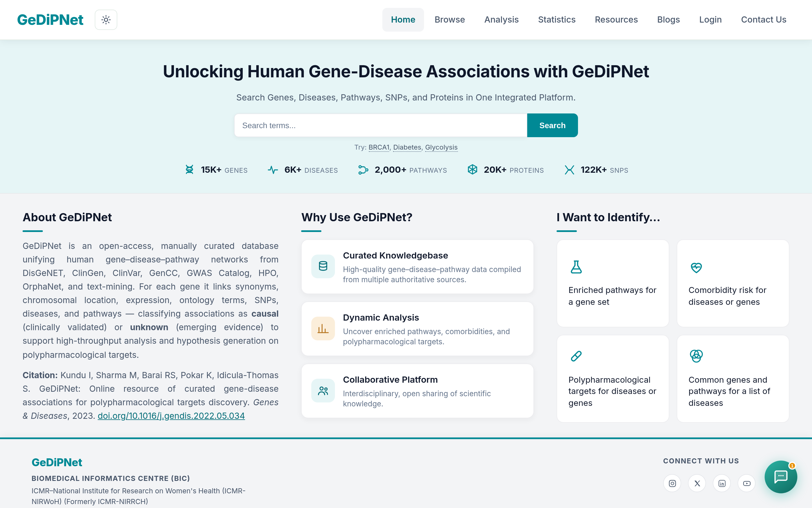Try the BRCA1 example search link
812x508 pixels.
point(379,147)
